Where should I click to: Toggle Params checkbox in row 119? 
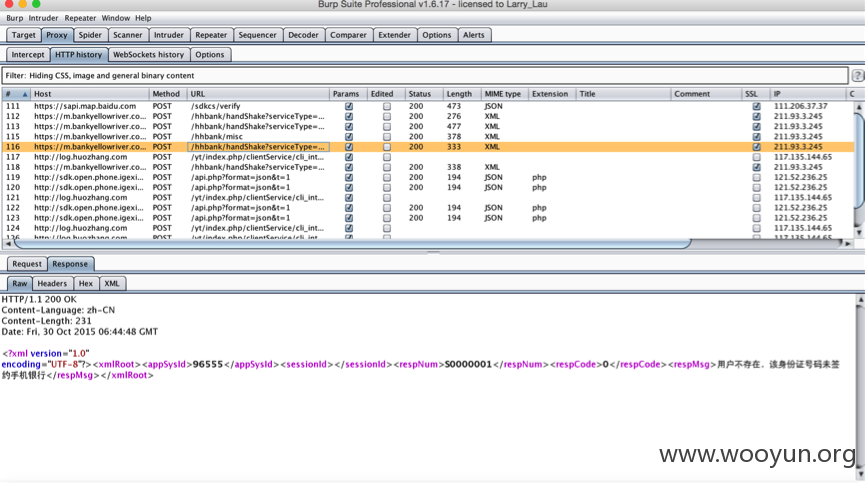click(349, 178)
